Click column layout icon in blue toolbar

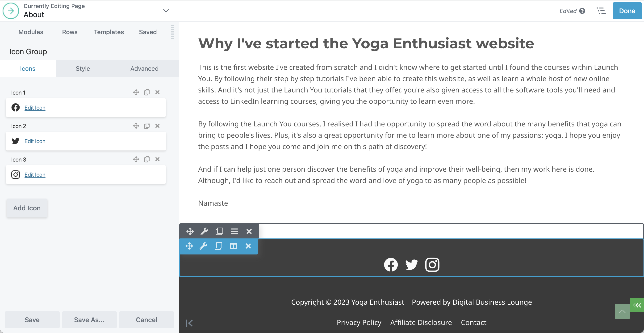pyautogui.click(x=233, y=246)
